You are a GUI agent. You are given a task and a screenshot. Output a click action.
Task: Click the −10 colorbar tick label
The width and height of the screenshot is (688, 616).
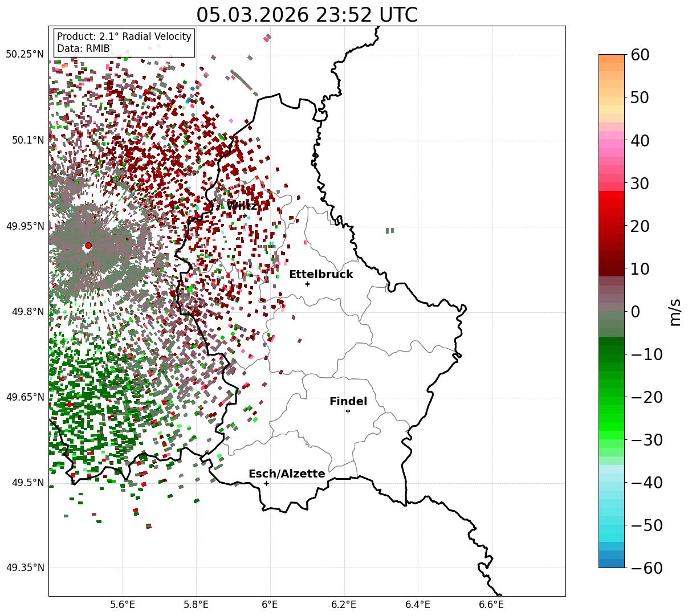point(646,354)
